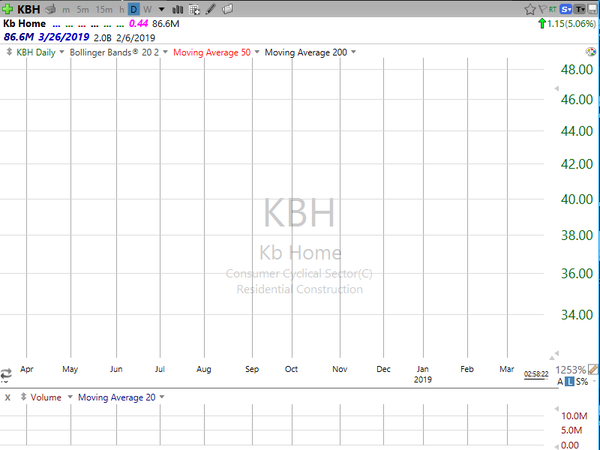Click the blue S dropdown button
The height and width of the screenshot is (450, 600).
pyautogui.click(x=566, y=9)
